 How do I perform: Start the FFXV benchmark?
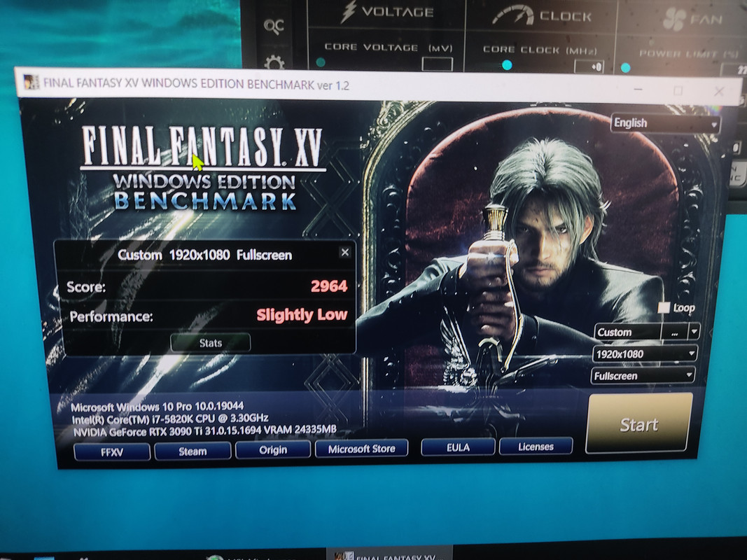click(639, 423)
